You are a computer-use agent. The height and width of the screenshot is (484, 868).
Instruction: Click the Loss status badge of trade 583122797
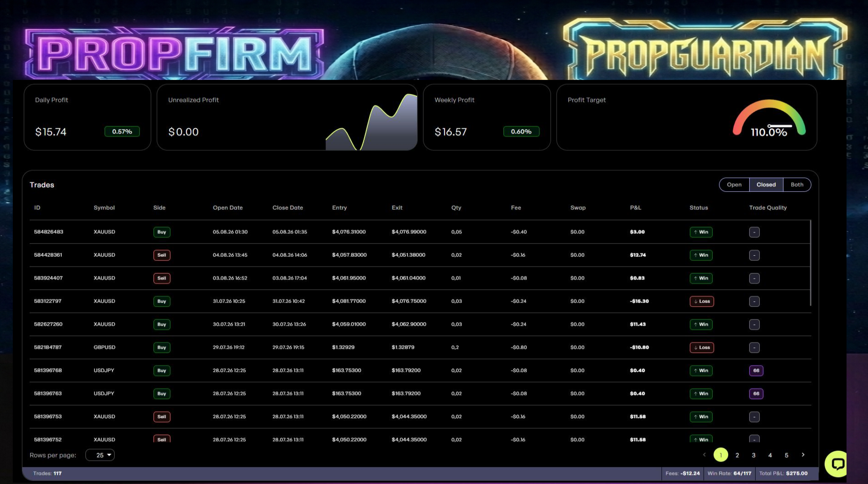click(x=702, y=301)
